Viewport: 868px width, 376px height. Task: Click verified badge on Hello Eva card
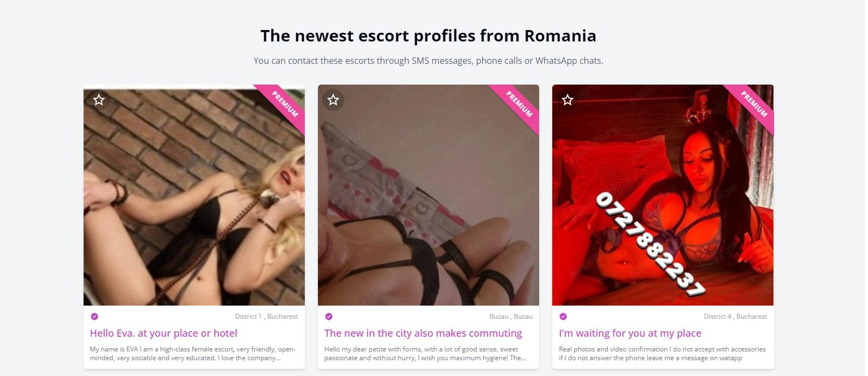(94, 317)
